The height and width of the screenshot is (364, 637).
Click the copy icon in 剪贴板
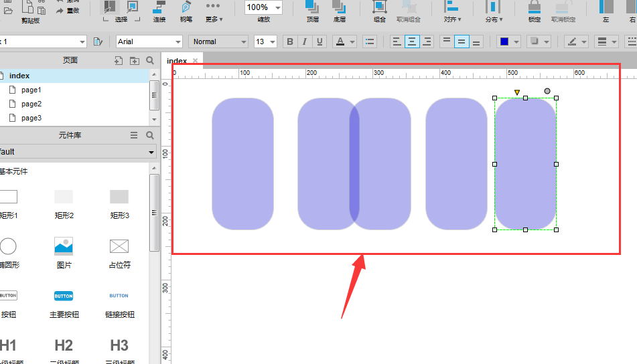[x=42, y=11]
